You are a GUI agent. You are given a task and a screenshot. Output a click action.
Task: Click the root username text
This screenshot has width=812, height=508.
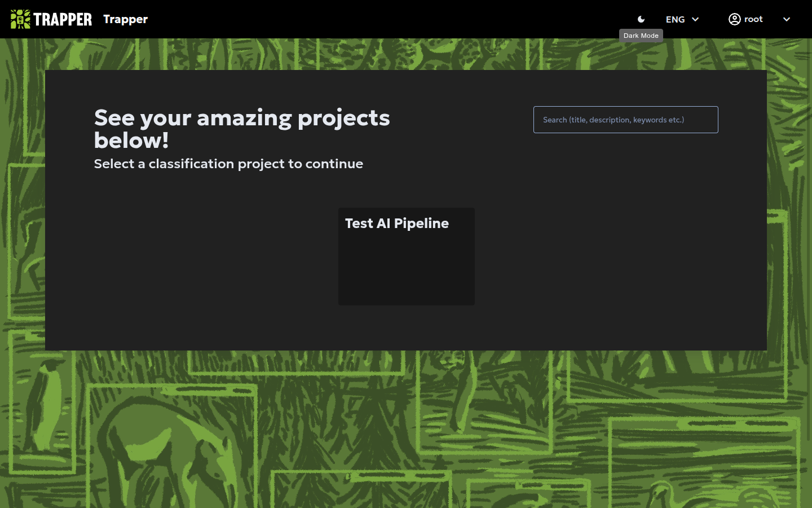pos(753,19)
